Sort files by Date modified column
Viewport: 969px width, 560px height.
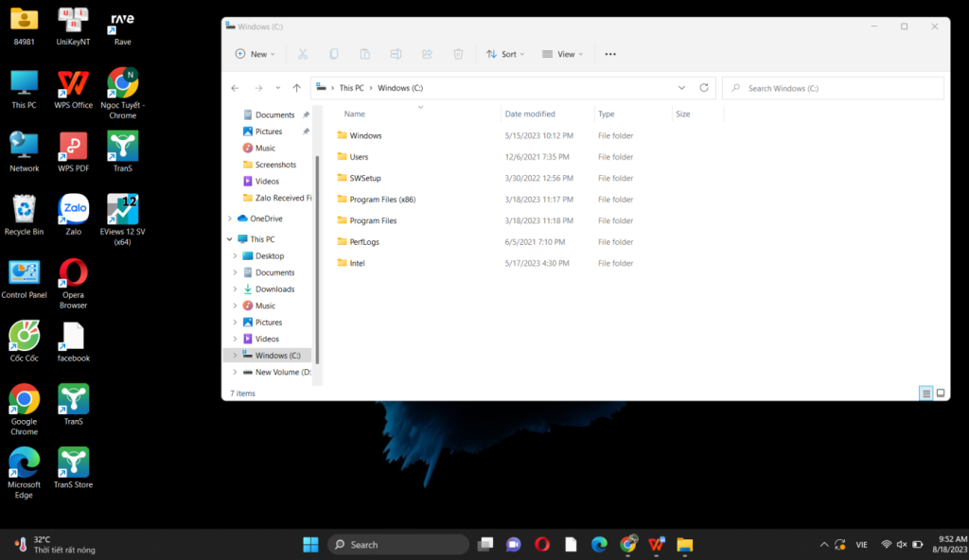pos(530,114)
